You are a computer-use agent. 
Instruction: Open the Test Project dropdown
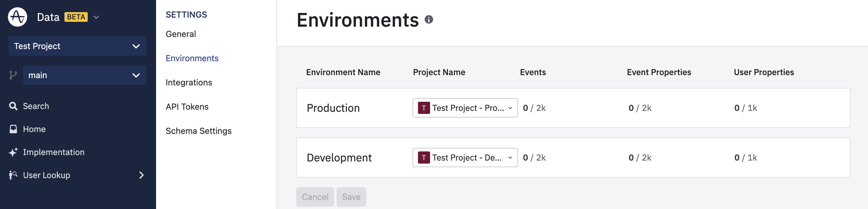tap(77, 46)
